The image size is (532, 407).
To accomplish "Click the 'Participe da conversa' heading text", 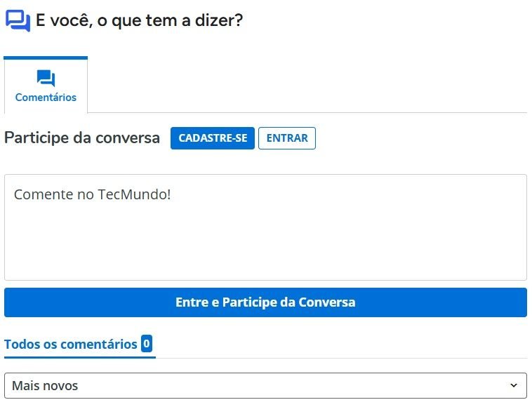I will pos(82,138).
